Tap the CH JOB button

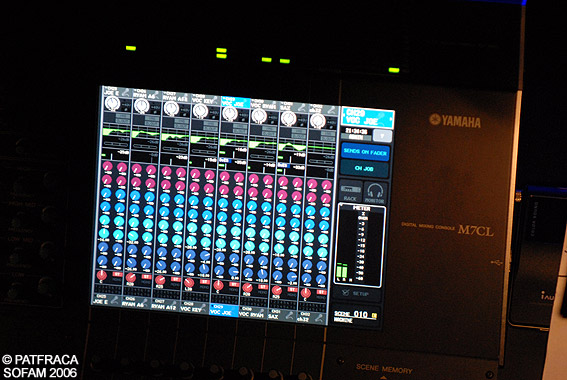[x=364, y=168]
